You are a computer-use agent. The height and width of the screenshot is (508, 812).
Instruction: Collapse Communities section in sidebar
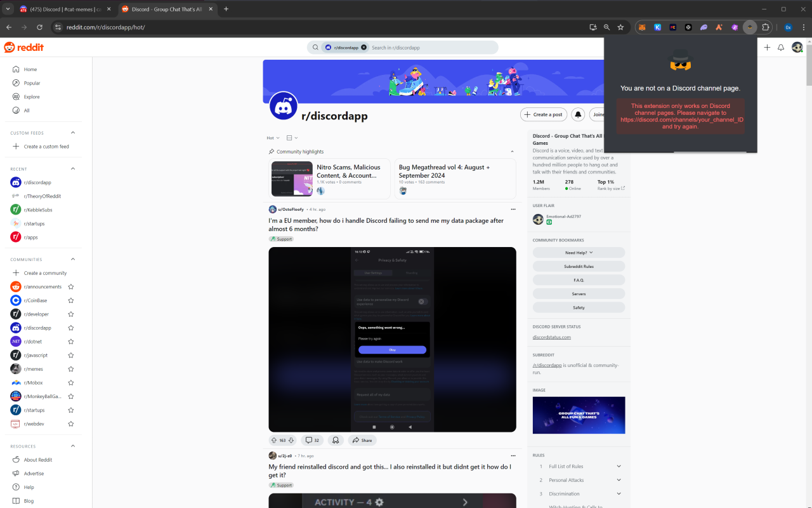[73, 259]
